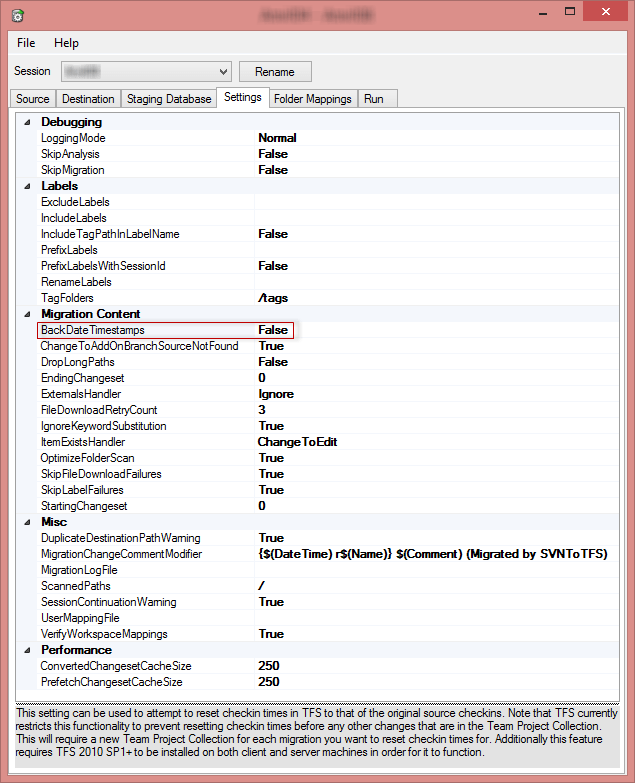Click the application icon in title bar

pyautogui.click(x=14, y=15)
